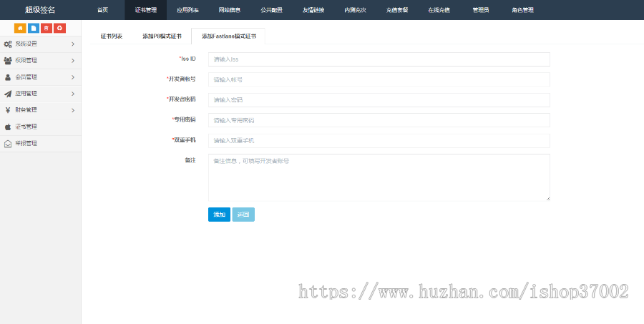Open 角色管理 in the top navigation

point(522,10)
